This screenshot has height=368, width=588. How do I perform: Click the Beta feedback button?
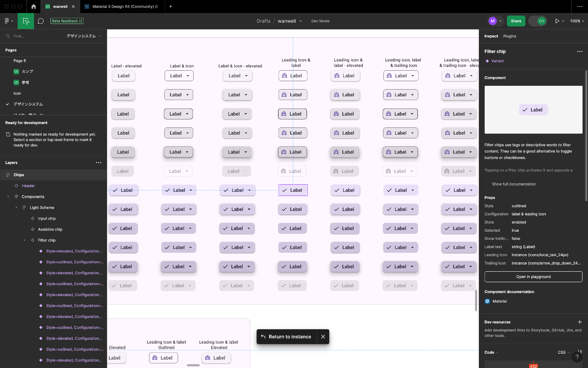pyautogui.click(x=67, y=21)
